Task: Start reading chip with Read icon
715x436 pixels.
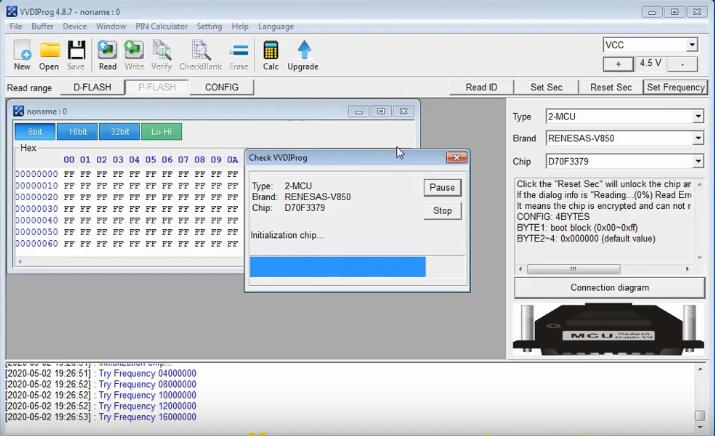Action: (108, 55)
